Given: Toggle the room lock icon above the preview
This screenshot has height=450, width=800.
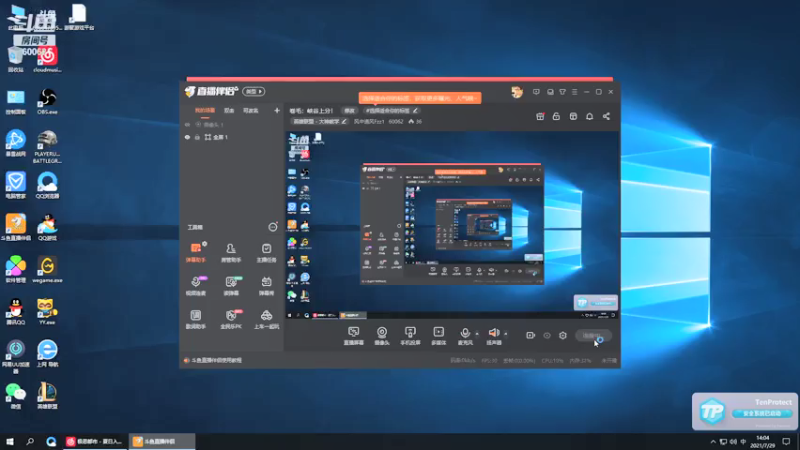Looking at the screenshot, I should click(x=556, y=116).
